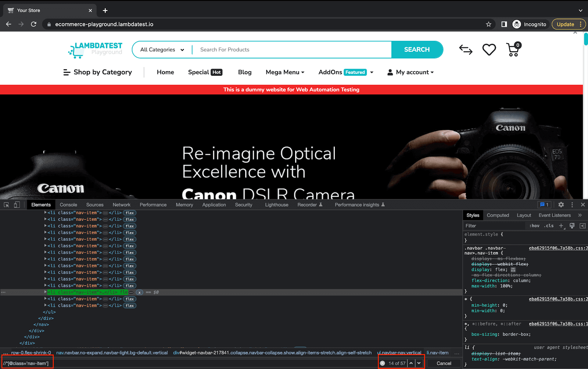
Task: Expand the My account dropdown
Action: 410,72
